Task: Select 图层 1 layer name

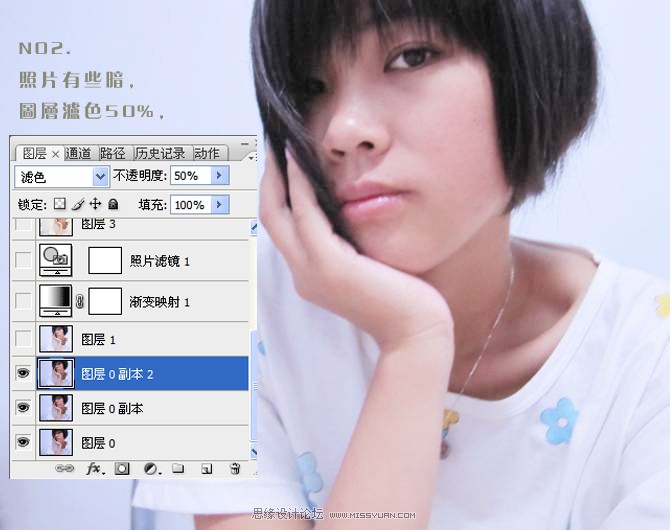Action: pos(98,339)
